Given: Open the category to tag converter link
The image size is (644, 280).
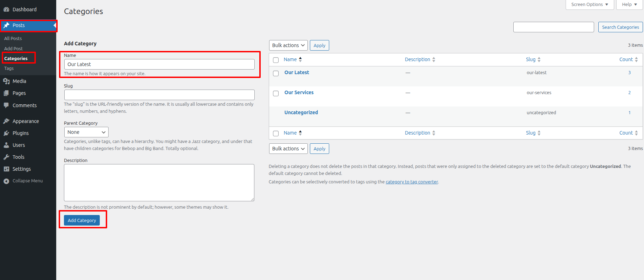Looking at the screenshot, I should pyautogui.click(x=412, y=182).
